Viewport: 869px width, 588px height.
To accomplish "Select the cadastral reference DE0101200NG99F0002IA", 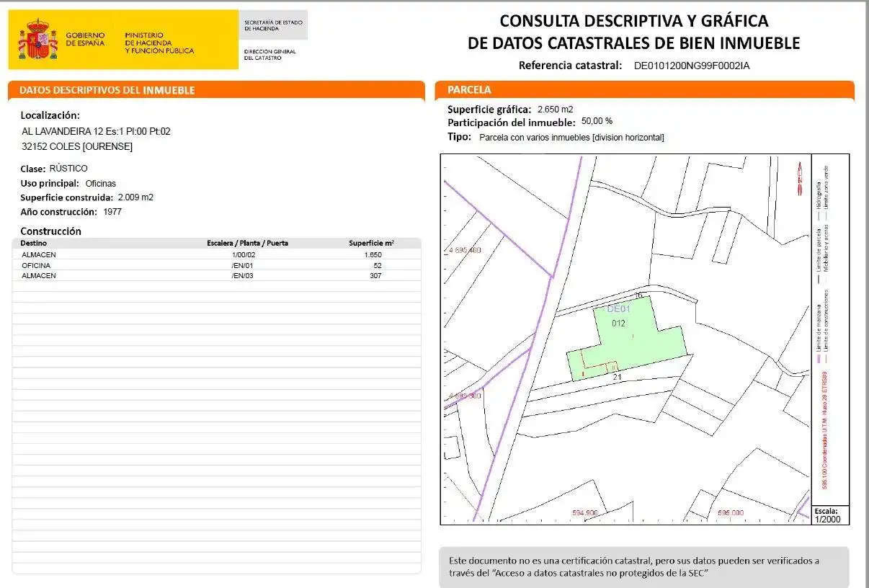I will click(692, 66).
